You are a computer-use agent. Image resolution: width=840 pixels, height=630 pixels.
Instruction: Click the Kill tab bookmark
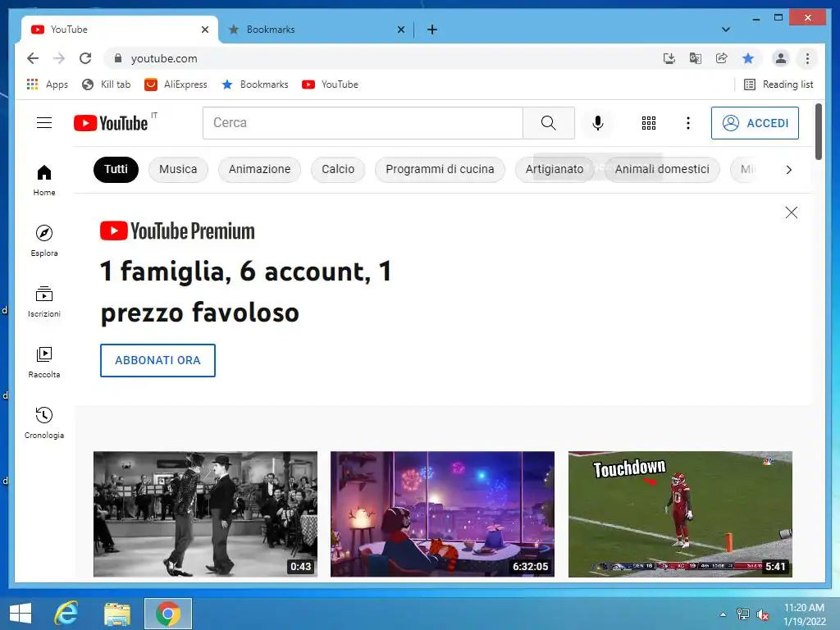106,84
